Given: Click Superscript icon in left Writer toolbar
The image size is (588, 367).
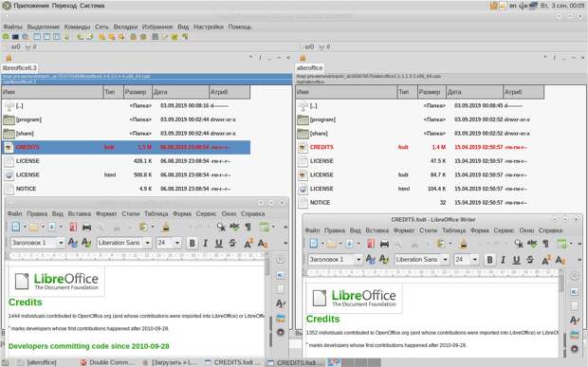Looking at the screenshot, I should click(248, 243).
